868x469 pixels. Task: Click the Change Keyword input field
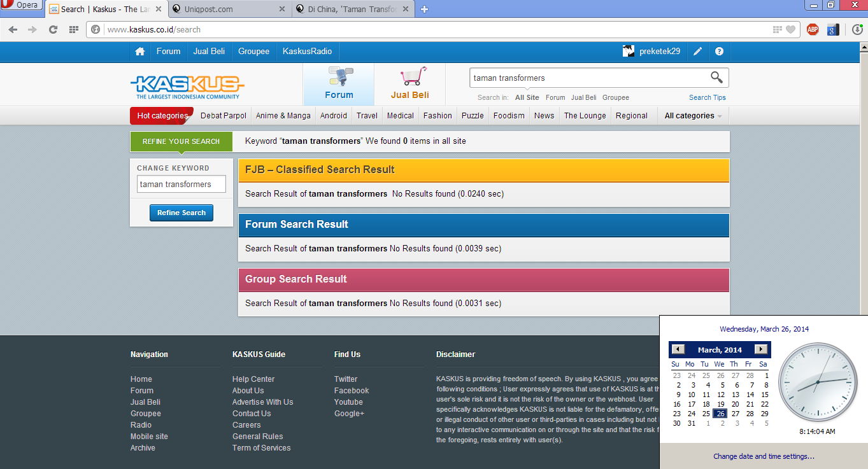click(x=181, y=184)
